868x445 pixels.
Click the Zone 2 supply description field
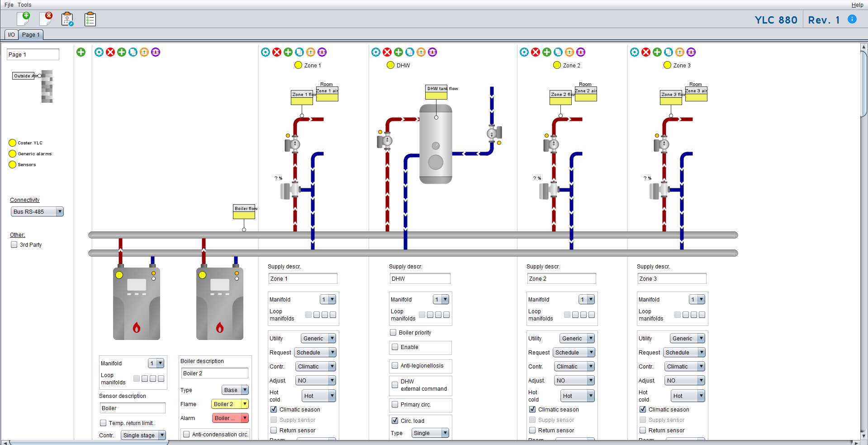pyautogui.click(x=561, y=278)
